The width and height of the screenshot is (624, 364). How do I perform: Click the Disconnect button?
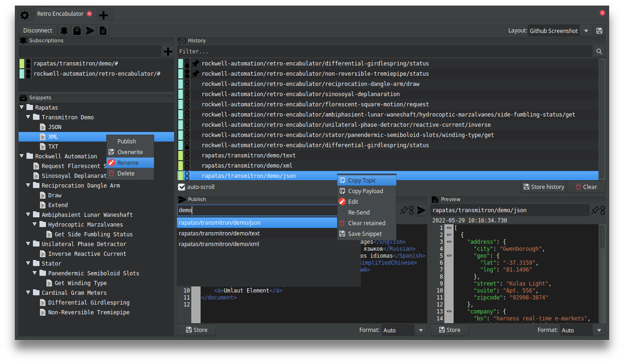[x=38, y=31]
